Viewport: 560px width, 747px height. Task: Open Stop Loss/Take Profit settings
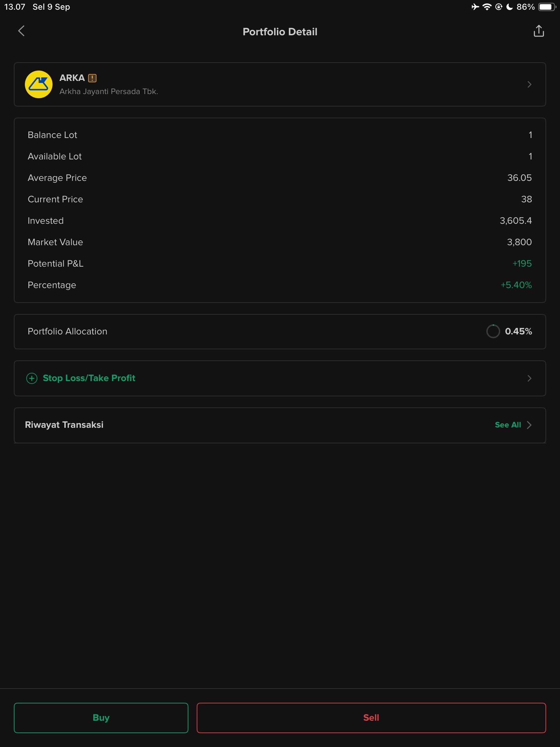click(280, 378)
